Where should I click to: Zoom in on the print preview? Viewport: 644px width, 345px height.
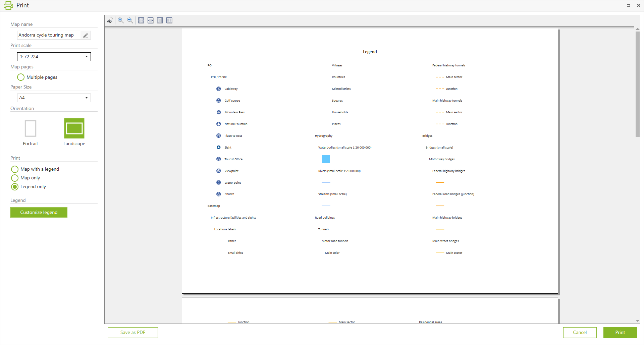tap(121, 20)
